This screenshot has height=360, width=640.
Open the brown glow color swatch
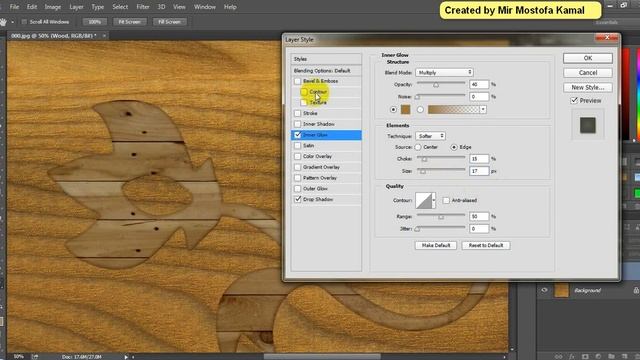coord(405,109)
